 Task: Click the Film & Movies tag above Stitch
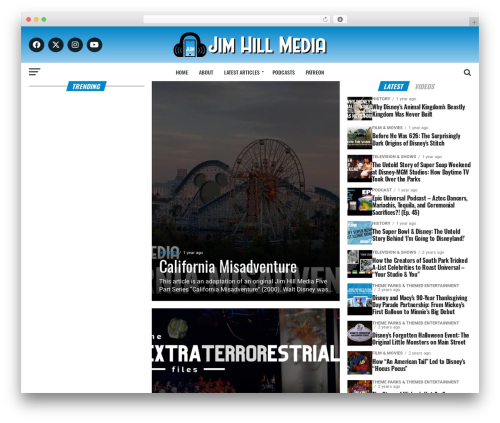pyautogui.click(x=387, y=128)
